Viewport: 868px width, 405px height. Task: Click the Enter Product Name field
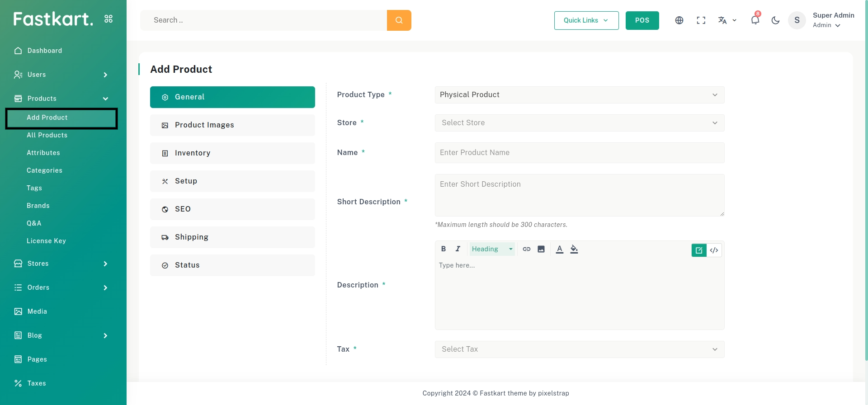click(x=580, y=153)
